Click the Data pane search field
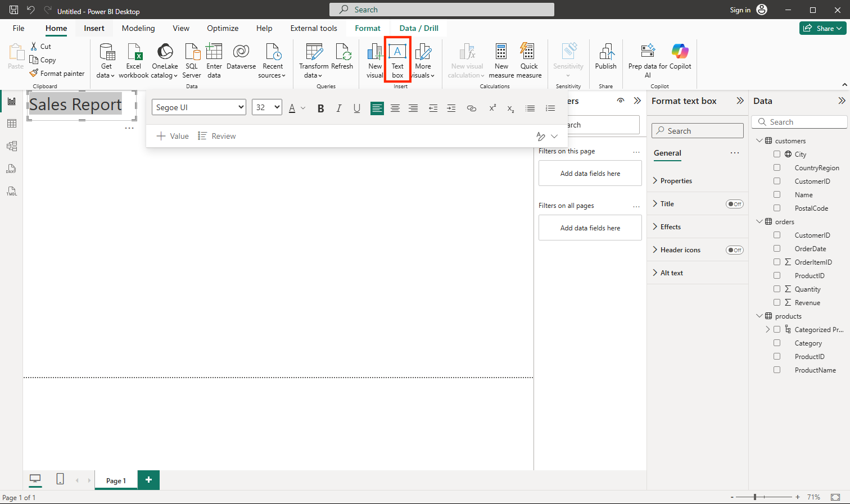 799,122
